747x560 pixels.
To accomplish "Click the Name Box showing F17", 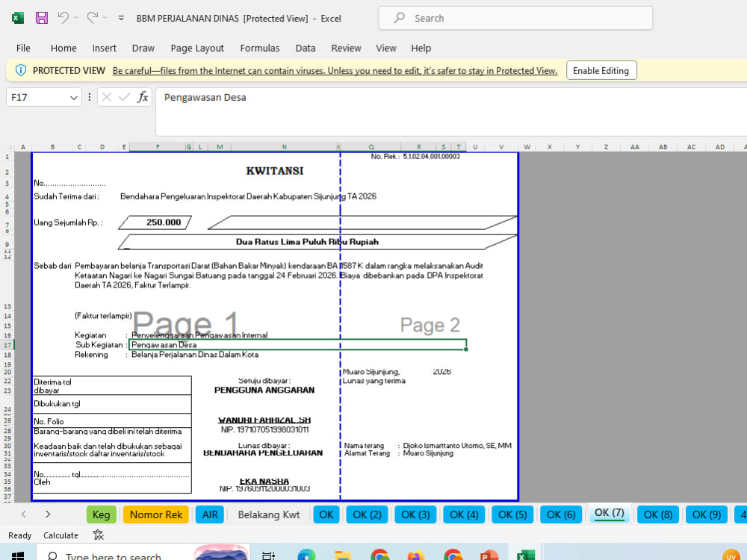I will [38, 97].
